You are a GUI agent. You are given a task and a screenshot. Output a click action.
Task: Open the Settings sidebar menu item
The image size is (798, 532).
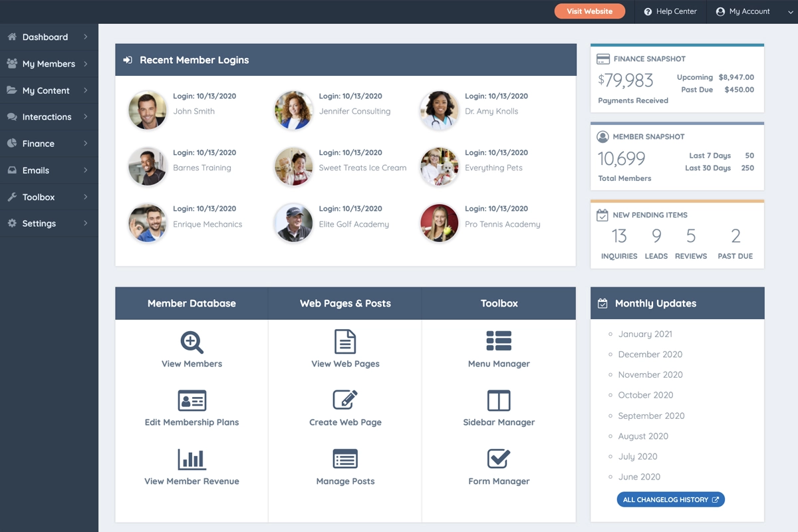(x=39, y=223)
